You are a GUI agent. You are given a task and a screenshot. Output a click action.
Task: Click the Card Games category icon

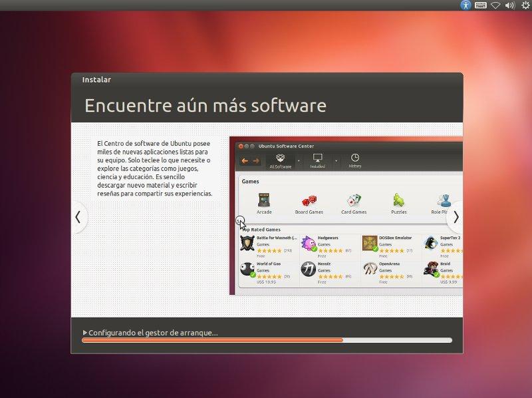coord(353,199)
